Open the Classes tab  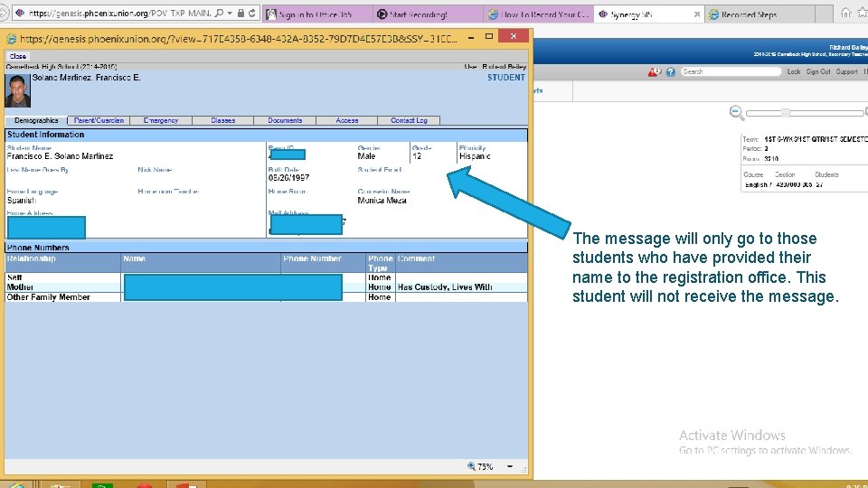(x=222, y=120)
